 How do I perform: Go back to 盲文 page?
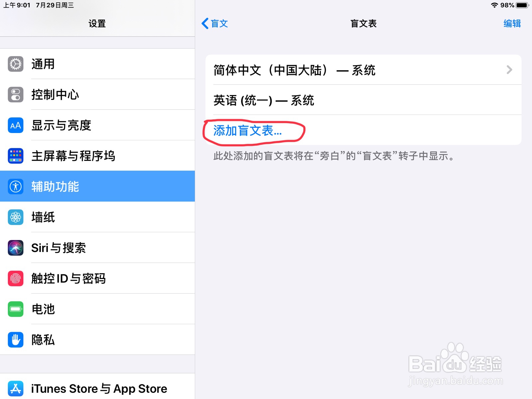[x=215, y=24]
